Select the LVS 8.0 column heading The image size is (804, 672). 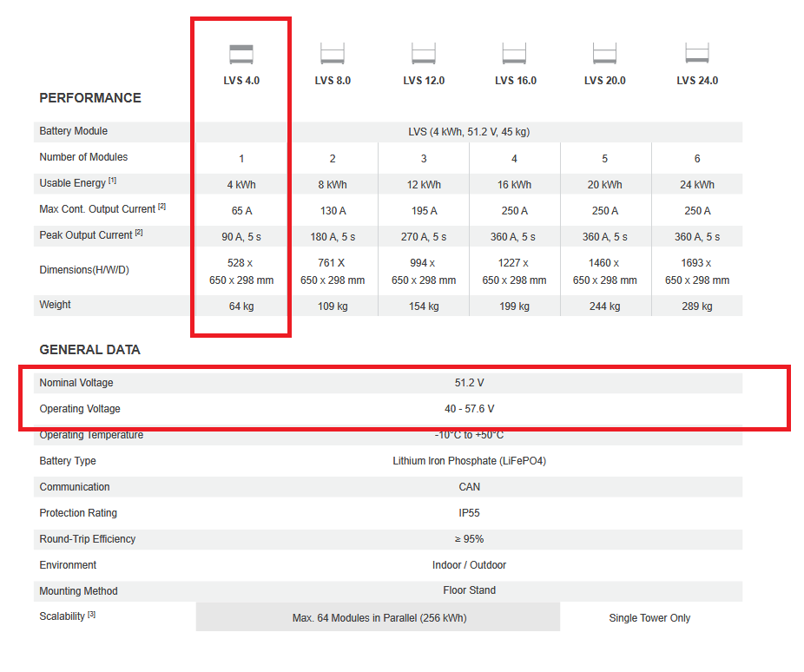pyautogui.click(x=333, y=81)
